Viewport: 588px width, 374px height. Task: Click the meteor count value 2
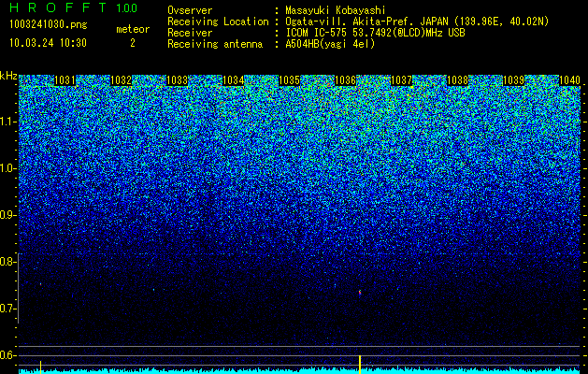click(x=133, y=43)
